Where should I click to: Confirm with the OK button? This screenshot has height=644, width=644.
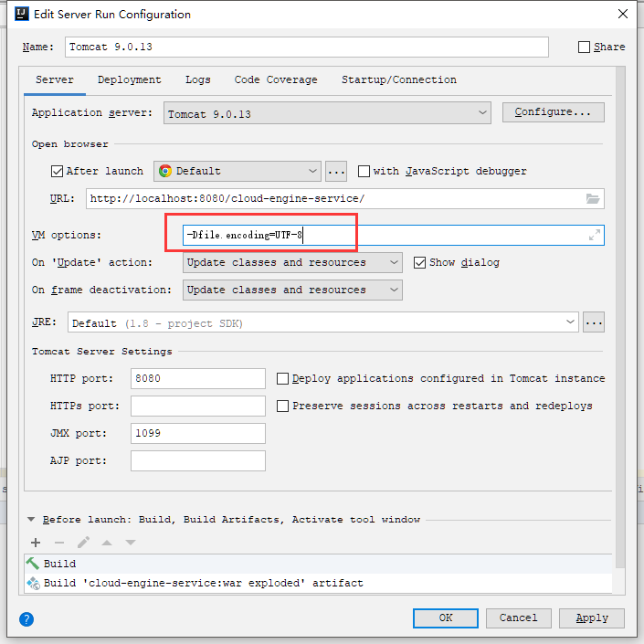(x=446, y=618)
